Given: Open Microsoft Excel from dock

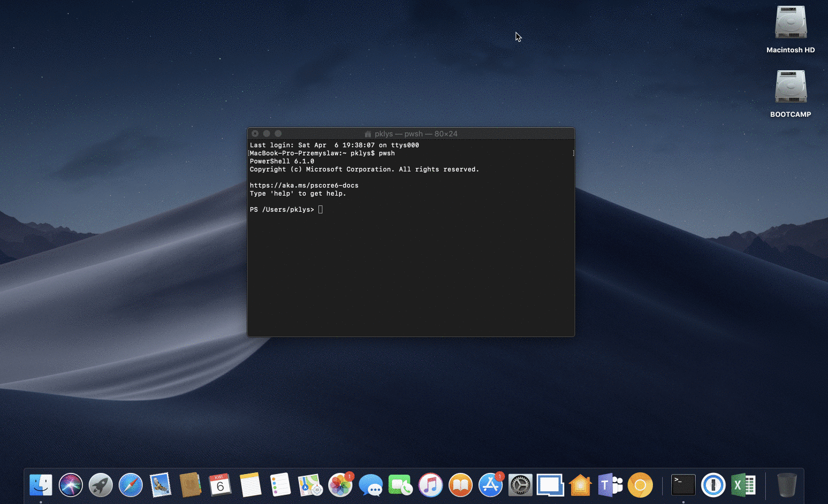Looking at the screenshot, I should coord(743,485).
